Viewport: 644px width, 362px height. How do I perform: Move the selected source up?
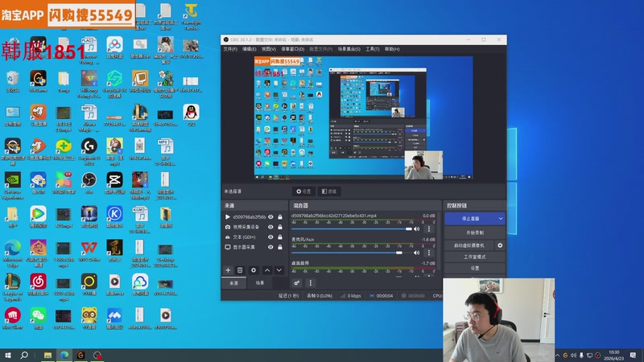pyautogui.click(x=267, y=270)
